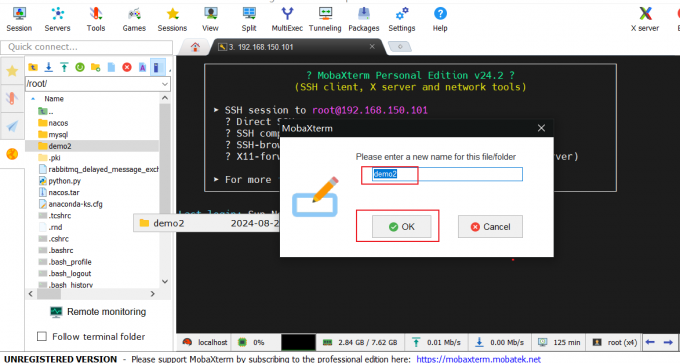Image resolution: width=680 pixels, height=363 pixels.
Task: Open the Macros paper-plane sidebar tab
Action: tap(12, 126)
